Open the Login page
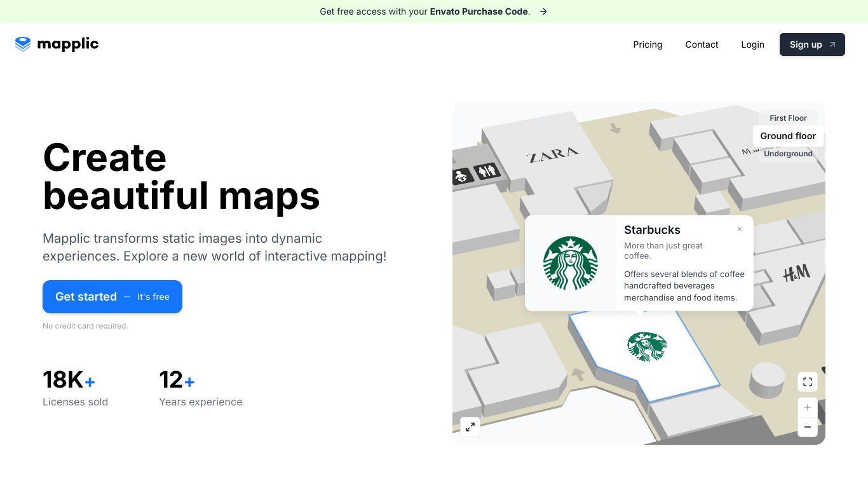The height and width of the screenshot is (488, 868). (x=752, y=44)
